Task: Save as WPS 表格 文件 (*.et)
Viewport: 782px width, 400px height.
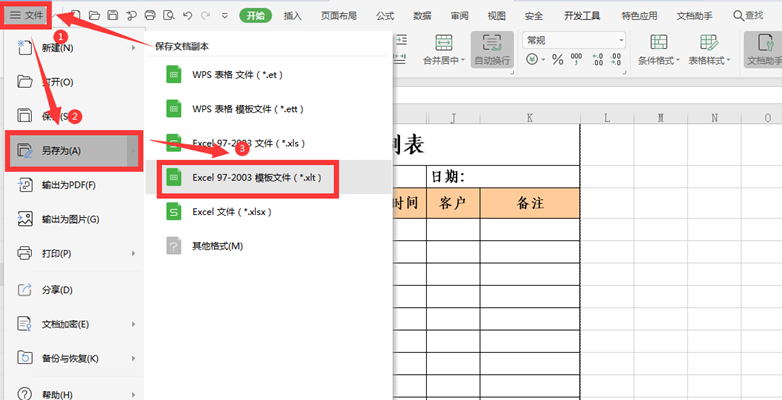Action: (268, 75)
